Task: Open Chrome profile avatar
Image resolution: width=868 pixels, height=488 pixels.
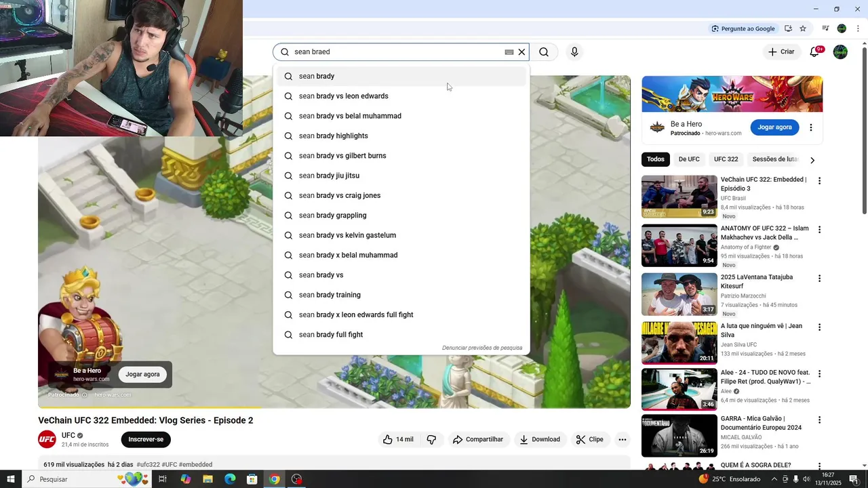Action: click(x=842, y=28)
